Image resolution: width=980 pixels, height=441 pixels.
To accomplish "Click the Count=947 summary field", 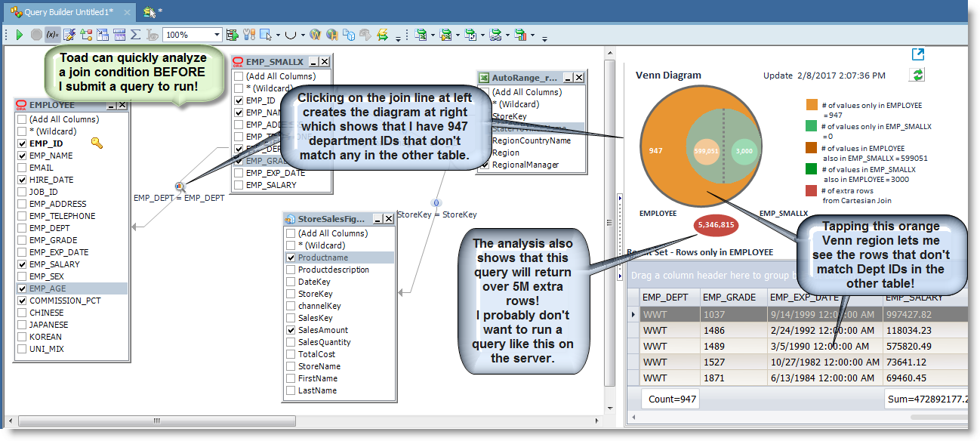I will click(x=670, y=398).
